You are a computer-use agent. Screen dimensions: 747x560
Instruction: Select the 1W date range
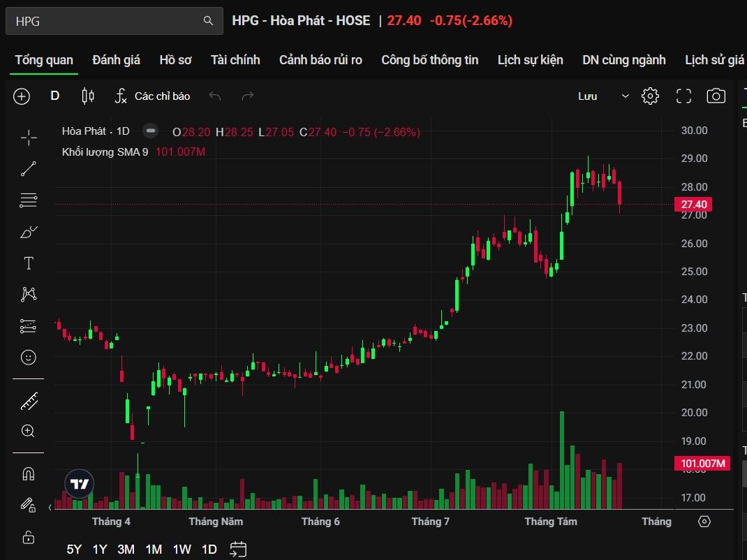[182, 549]
